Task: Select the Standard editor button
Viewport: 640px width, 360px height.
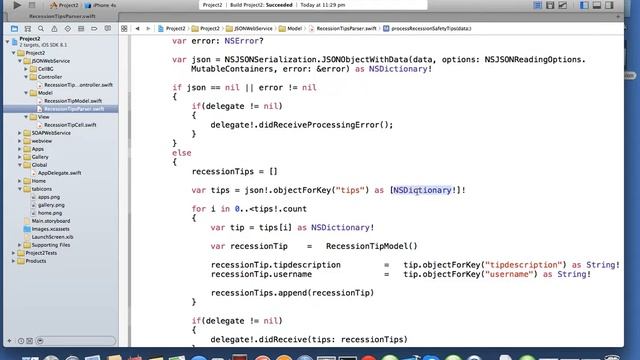Action: coord(538,5)
